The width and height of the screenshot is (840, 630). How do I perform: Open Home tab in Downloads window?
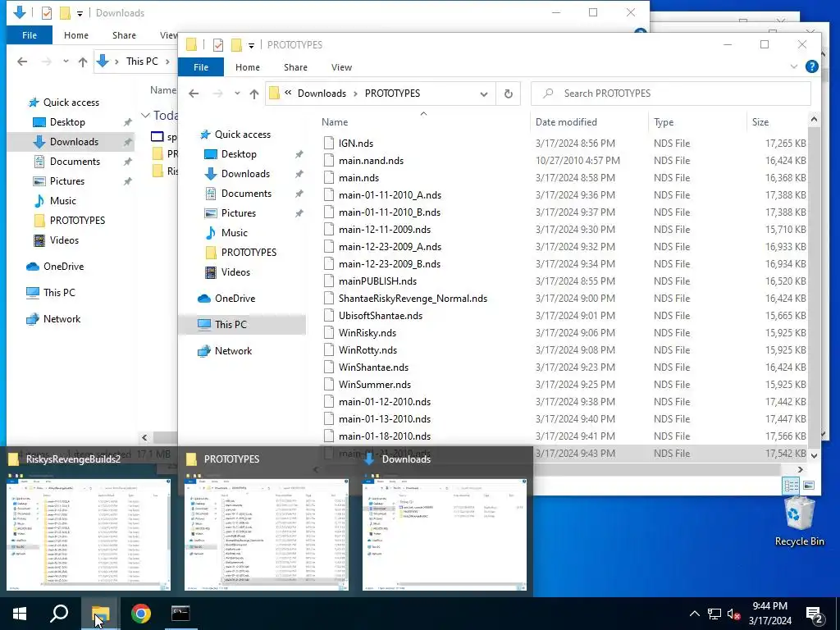[76, 34]
